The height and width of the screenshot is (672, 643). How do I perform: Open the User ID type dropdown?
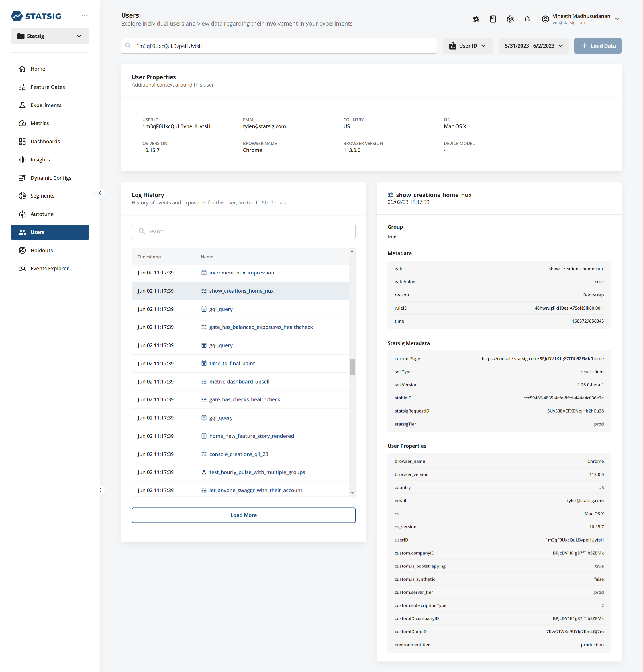click(x=468, y=46)
